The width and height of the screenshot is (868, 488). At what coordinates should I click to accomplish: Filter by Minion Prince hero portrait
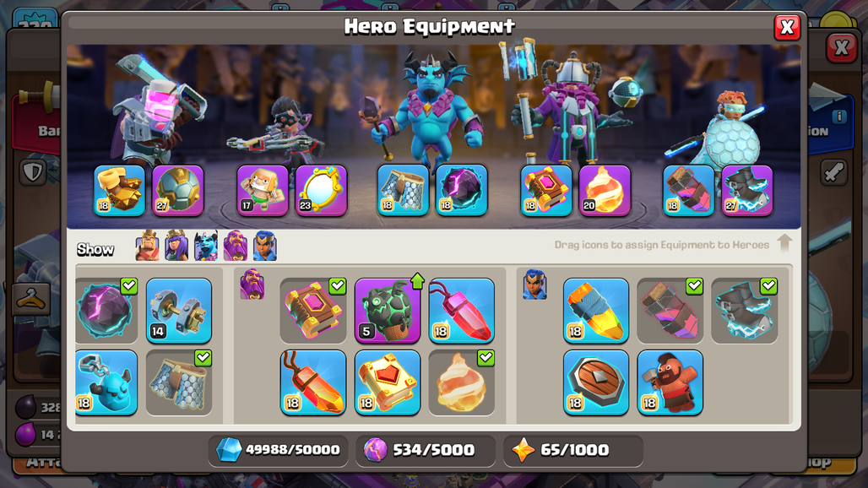tap(206, 246)
